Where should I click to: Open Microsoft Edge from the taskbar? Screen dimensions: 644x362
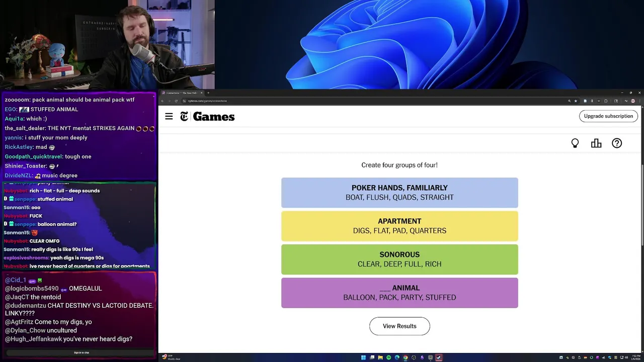pyautogui.click(x=397, y=357)
